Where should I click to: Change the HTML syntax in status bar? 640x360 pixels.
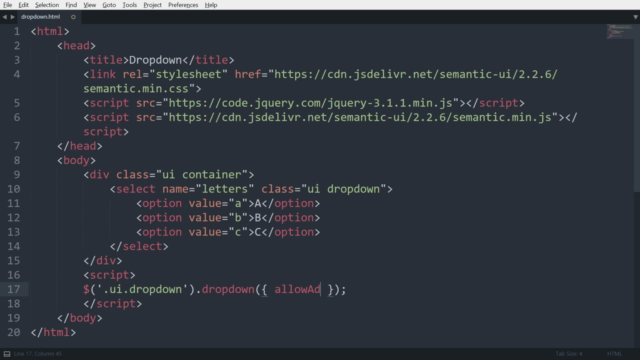pyautogui.click(x=614, y=354)
